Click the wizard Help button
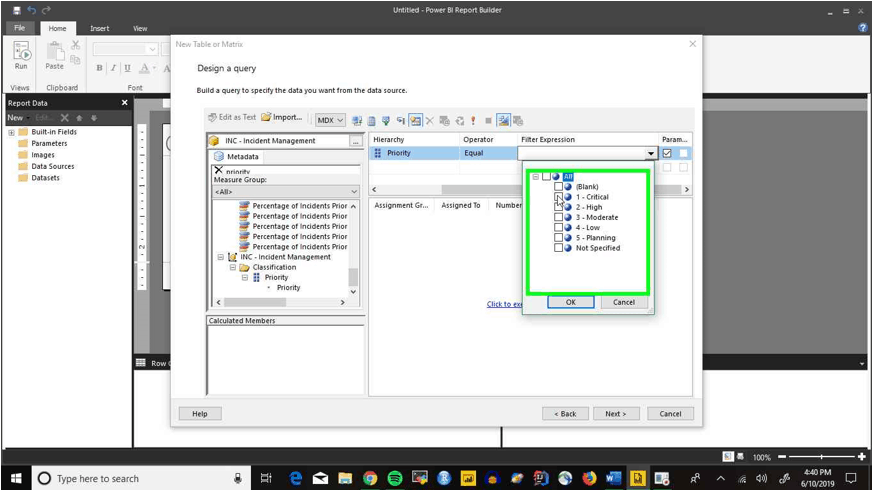 [200, 414]
